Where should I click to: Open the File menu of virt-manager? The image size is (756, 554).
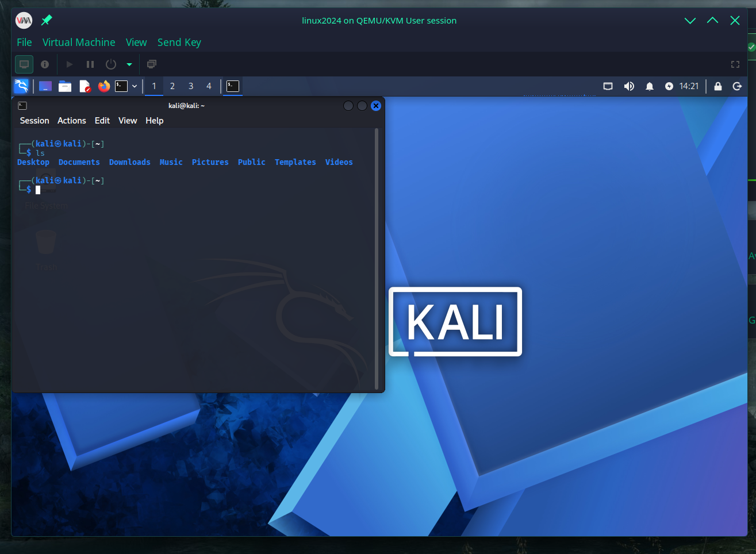[x=24, y=43]
